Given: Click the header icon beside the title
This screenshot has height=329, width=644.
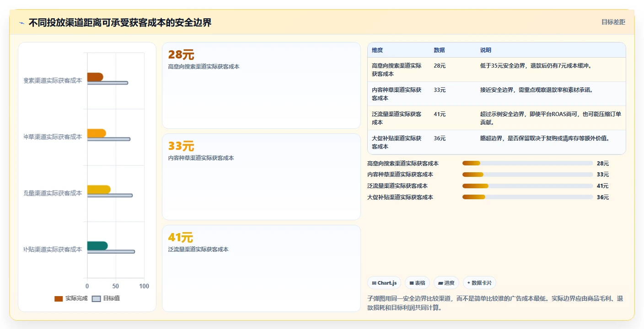Looking at the screenshot, I should pyautogui.click(x=22, y=23).
